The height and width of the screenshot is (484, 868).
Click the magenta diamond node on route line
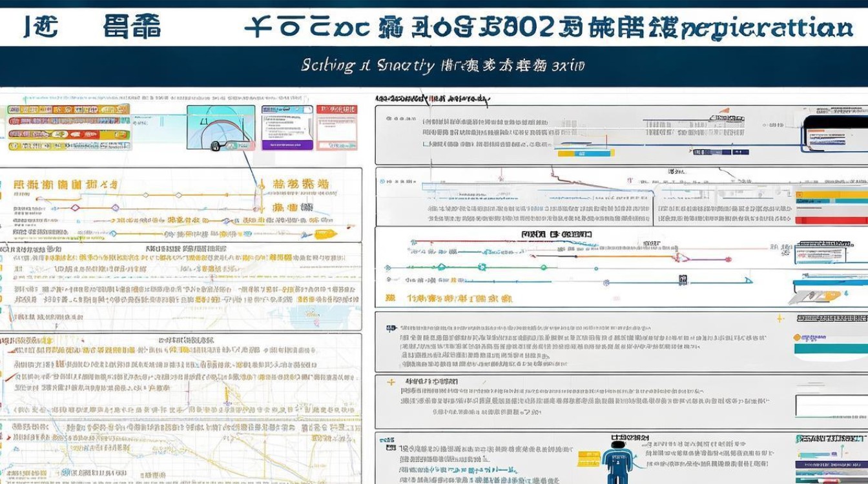pyautogui.click(x=75, y=208)
